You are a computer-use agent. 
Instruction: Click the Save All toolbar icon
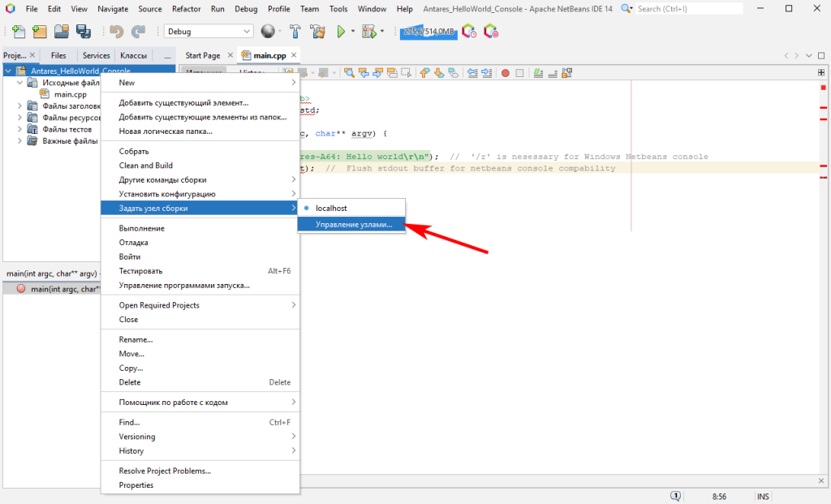(84, 32)
